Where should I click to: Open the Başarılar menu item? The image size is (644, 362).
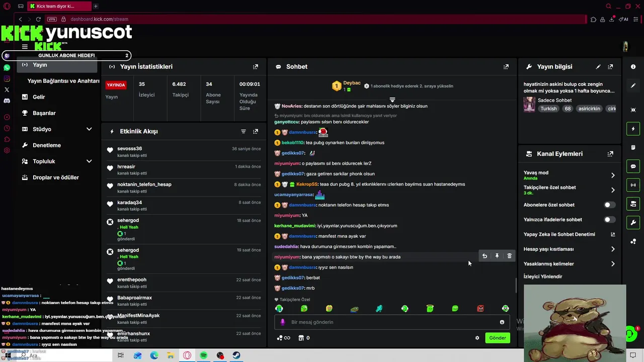tap(44, 113)
